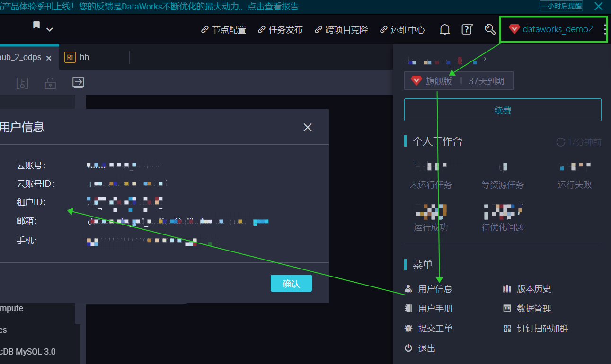This screenshot has width=611, height=364.
Task: Select 提交工单 menu entry
Action: pyautogui.click(x=435, y=329)
